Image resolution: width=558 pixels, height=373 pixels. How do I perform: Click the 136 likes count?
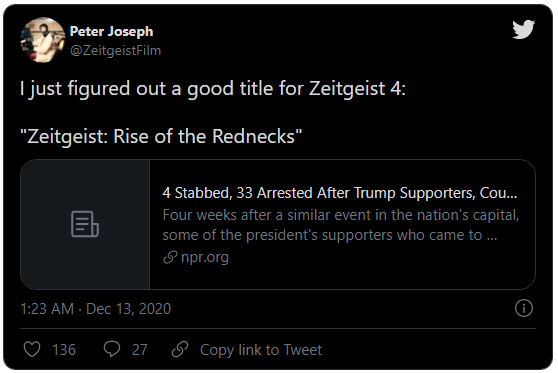(64, 350)
